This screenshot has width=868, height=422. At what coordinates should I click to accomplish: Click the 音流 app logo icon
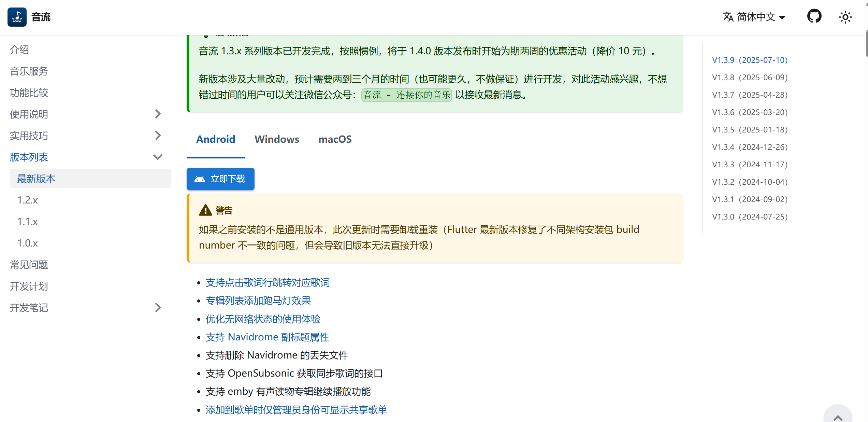coord(17,17)
